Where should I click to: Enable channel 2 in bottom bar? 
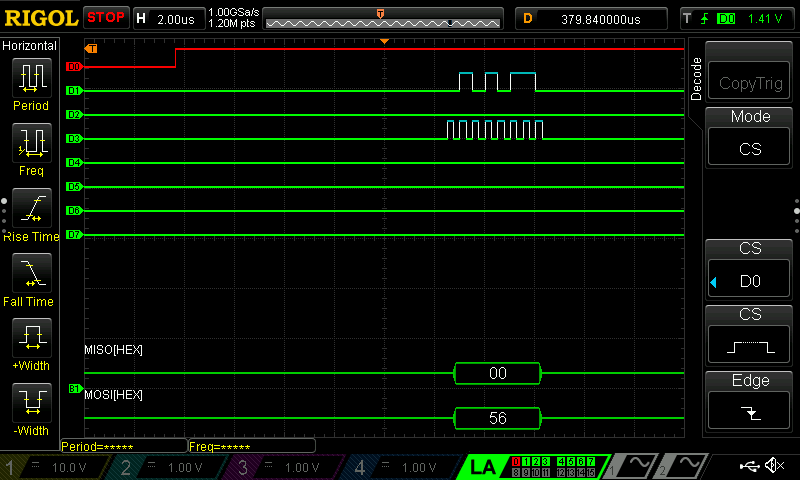pyautogui.click(x=166, y=467)
